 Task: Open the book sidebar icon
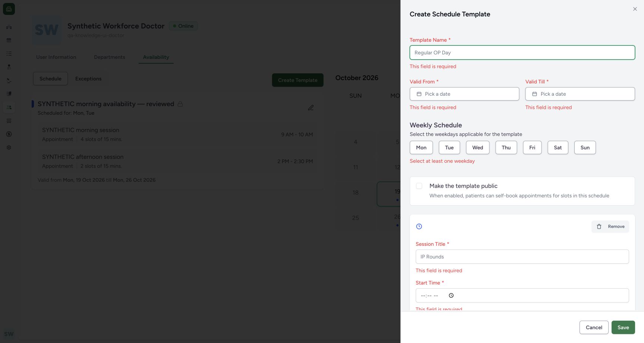[x=9, y=94]
